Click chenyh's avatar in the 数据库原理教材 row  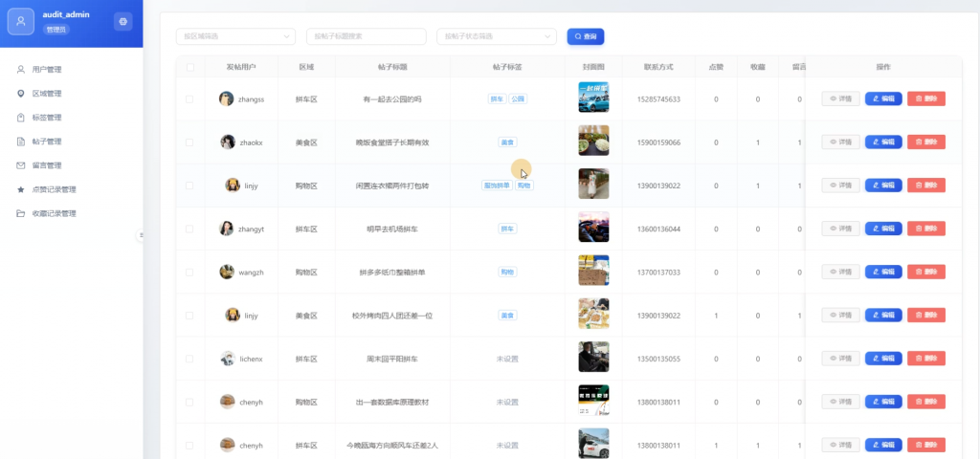coord(228,403)
